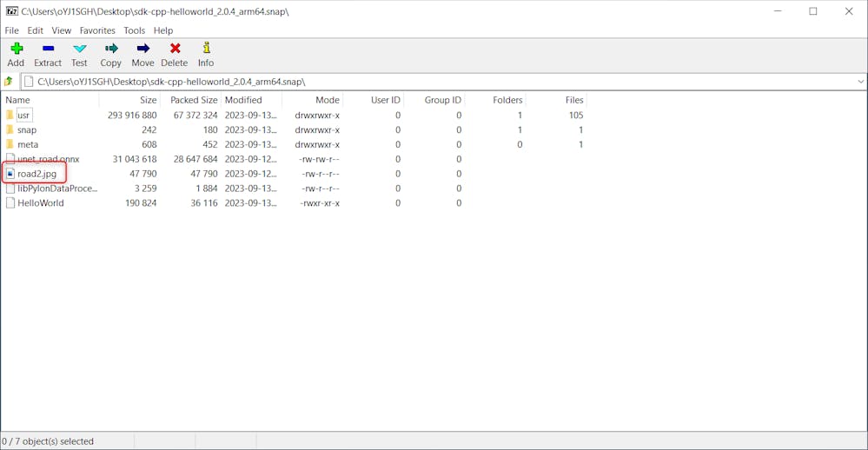Click the green Add toolbar icon
Viewport: 868px width, 450px height.
coord(16,50)
